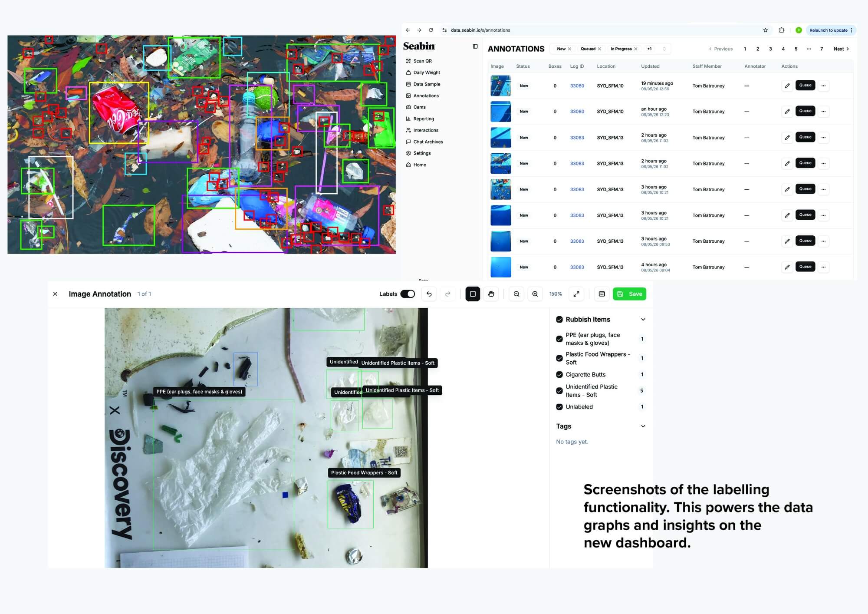Viewport: 868px width, 614px height.
Task: Activate the hand pan tool
Action: pyautogui.click(x=491, y=294)
